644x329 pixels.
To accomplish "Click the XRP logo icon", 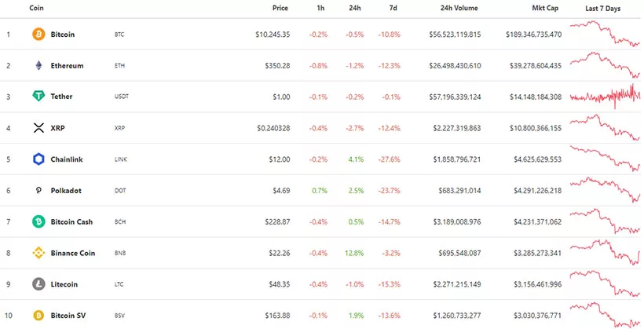I will 38,128.
